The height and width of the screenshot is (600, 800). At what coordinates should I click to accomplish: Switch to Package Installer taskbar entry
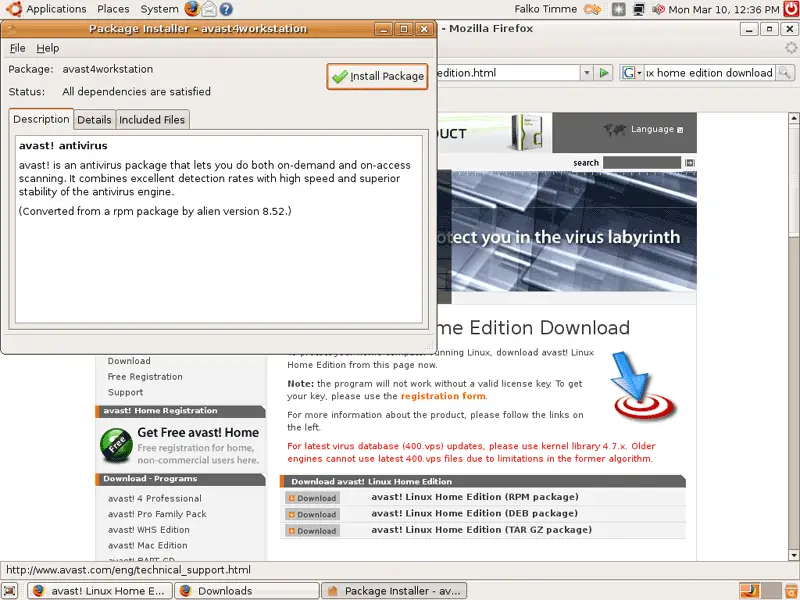click(x=393, y=591)
